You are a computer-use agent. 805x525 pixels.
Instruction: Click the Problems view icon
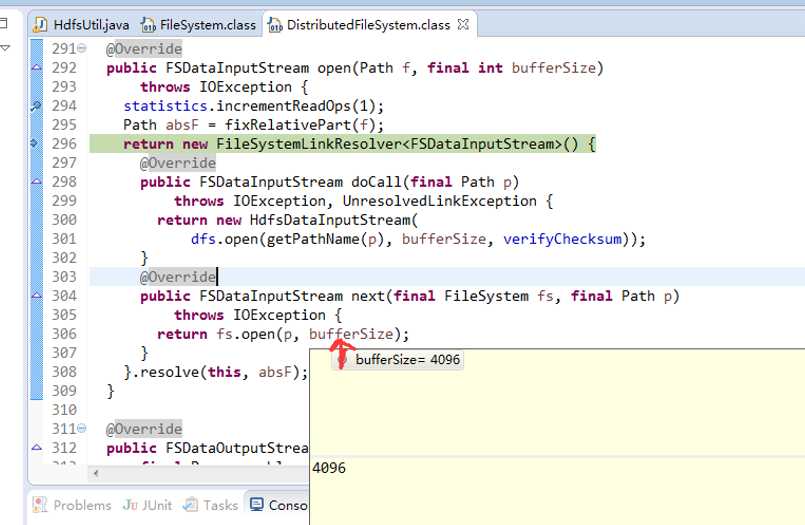(x=40, y=505)
